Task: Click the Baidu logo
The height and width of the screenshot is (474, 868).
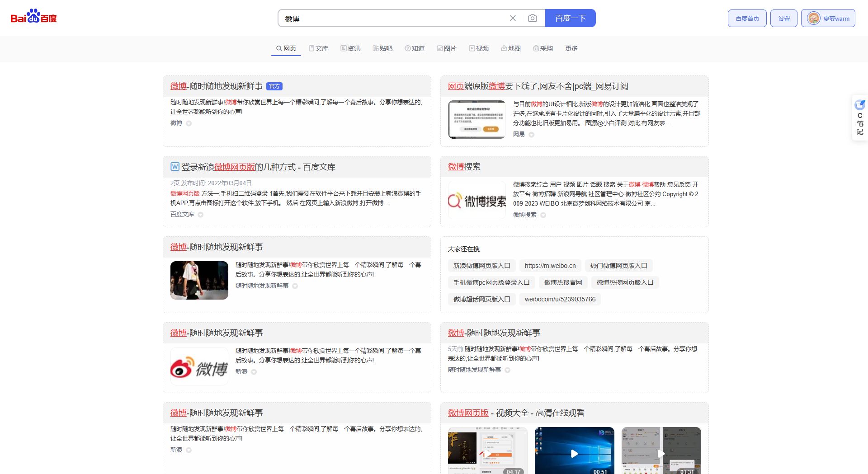Action: click(33, 17)
